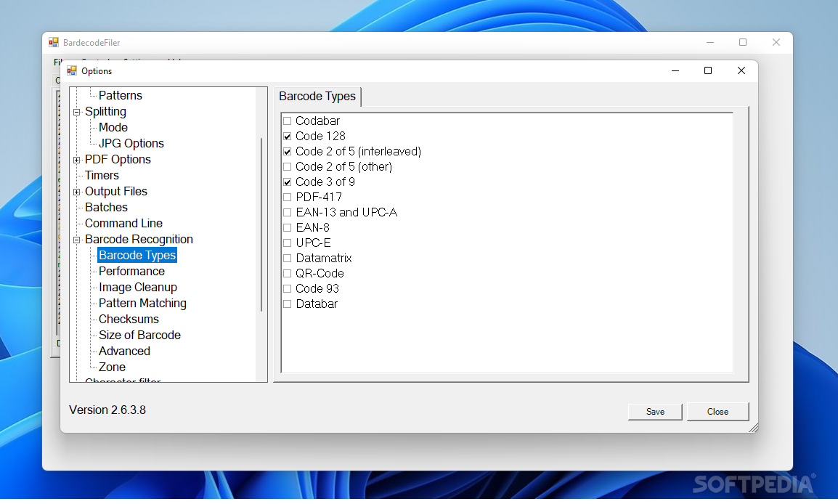838x504 pixels.
Task: Select Patterns in the options tree
Action: click(121, 96)
